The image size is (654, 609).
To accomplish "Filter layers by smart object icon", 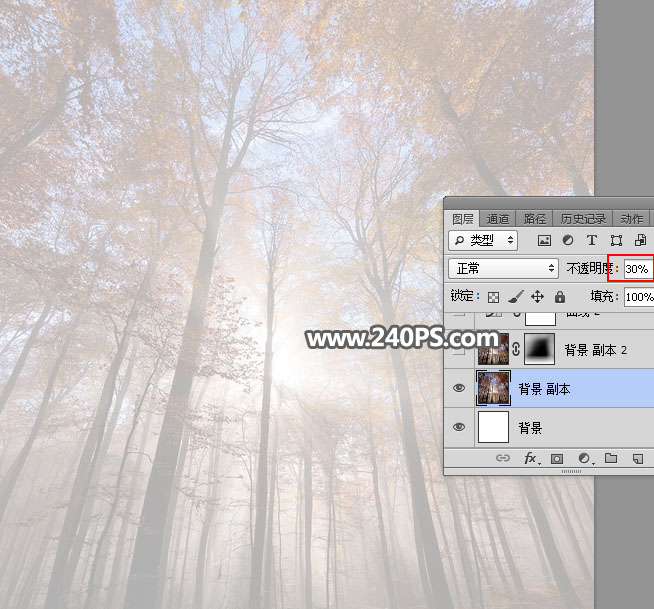I will (641, 240).
